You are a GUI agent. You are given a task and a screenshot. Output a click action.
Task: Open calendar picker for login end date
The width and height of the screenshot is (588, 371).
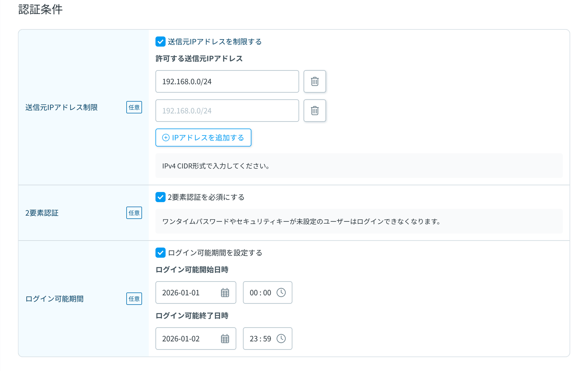pyautogui.click(x=225, y=339)
